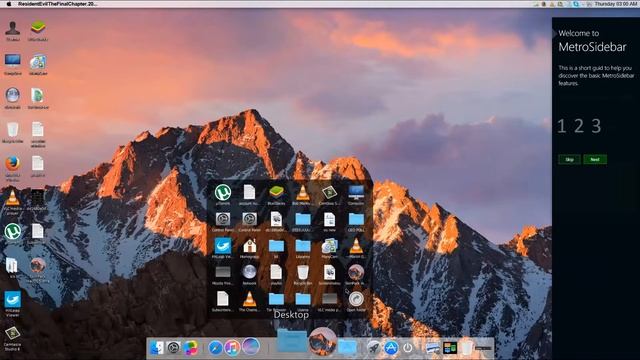Image resolution: width=640 pixels, height=360 pixels.
Task: Select Recycle Bin icon on the desktop
Action: [13, 130]
